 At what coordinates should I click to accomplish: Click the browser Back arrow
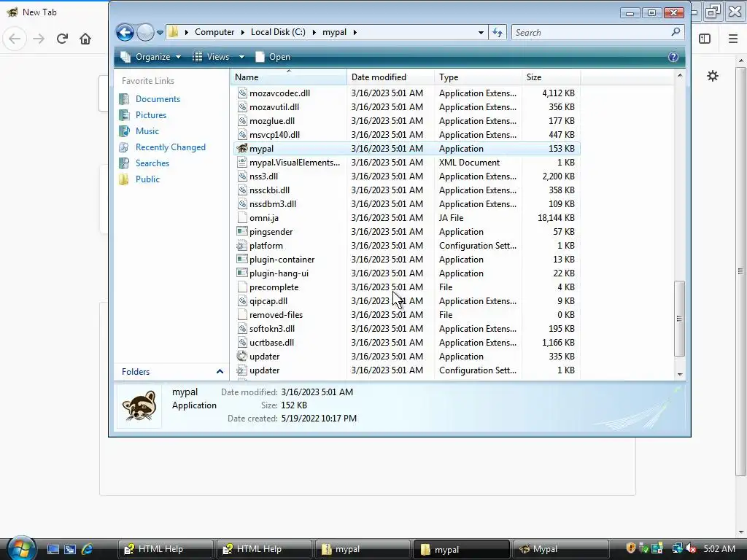pyautogui.click(x=15, y=39)
